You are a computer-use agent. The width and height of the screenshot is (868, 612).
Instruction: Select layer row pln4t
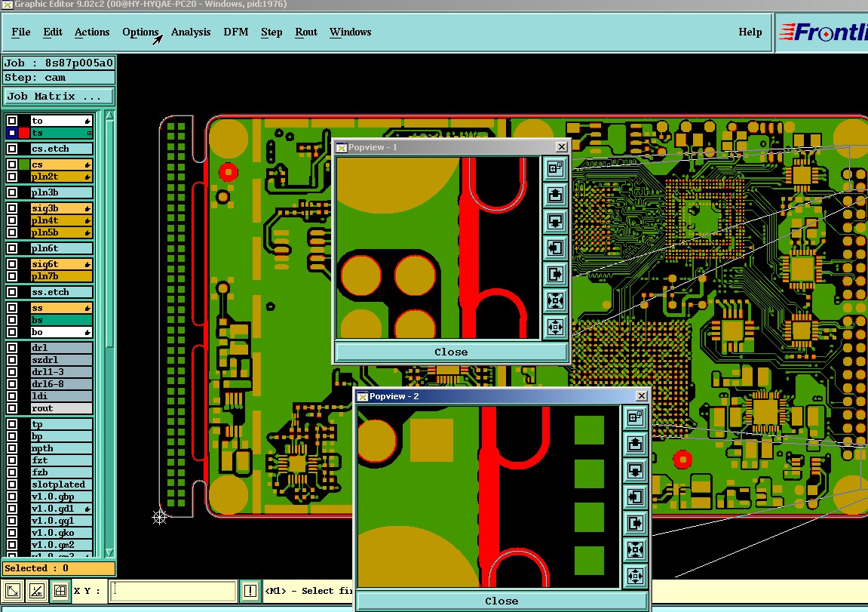pyautogui.click(x=61, y=220)
